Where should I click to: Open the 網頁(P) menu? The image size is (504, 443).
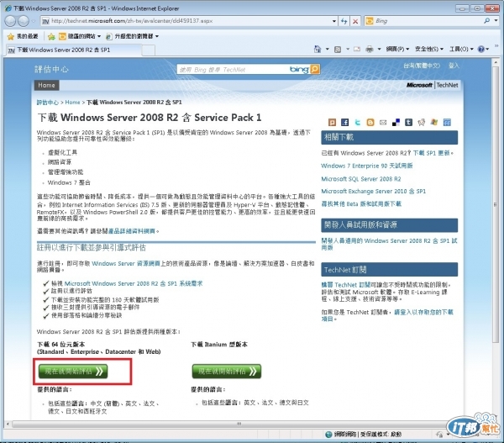(397, 50)
